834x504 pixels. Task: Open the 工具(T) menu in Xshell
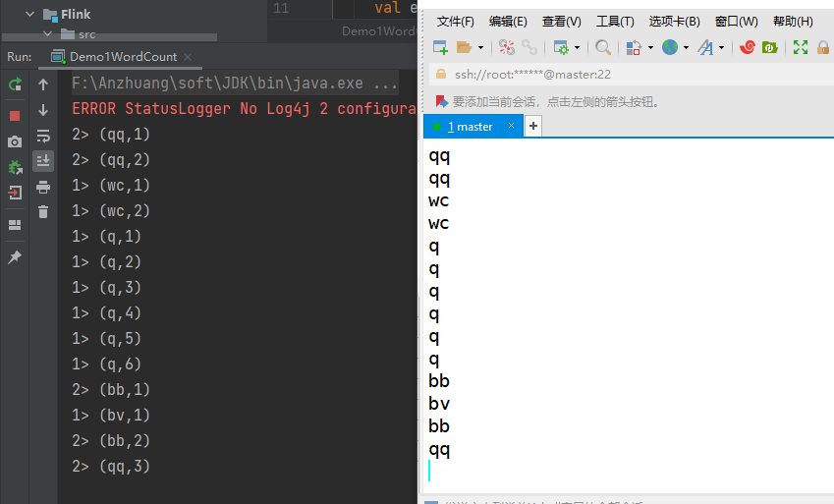(615, 22)
